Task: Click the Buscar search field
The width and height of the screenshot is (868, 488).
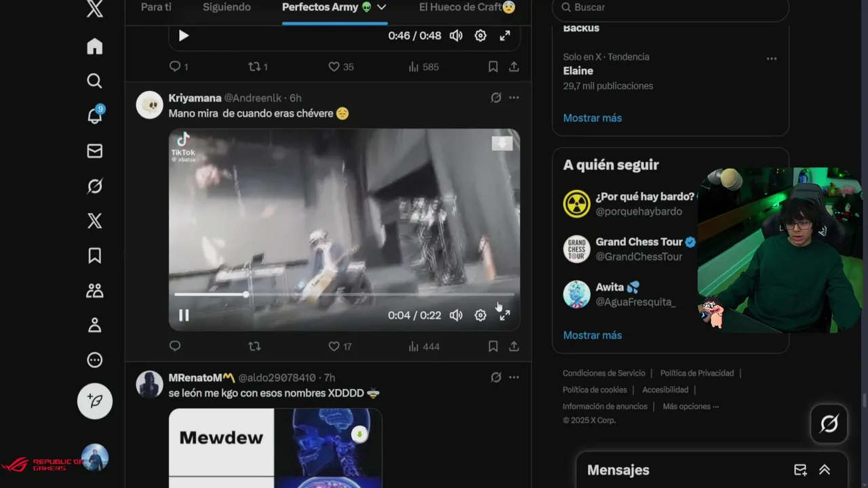Action: click(x=671, y=7)
